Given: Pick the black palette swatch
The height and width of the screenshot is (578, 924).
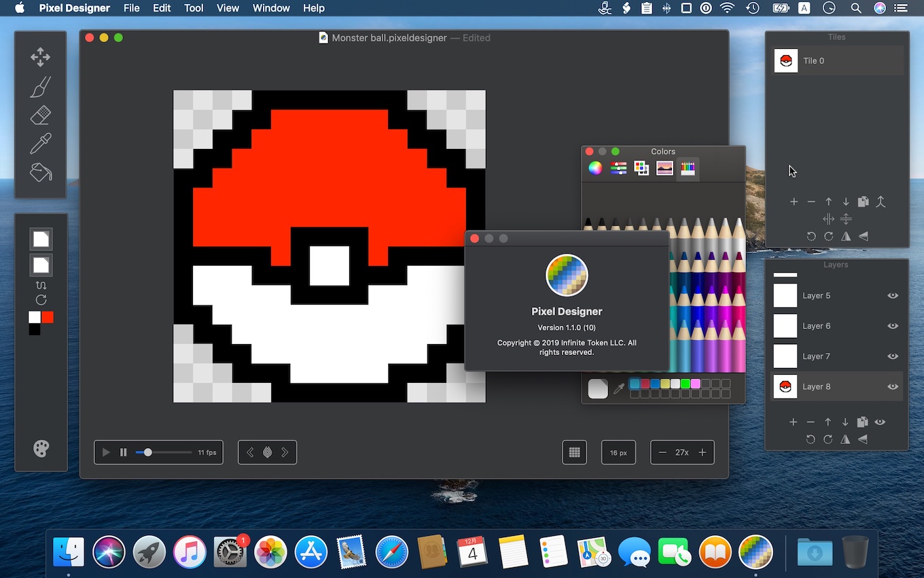Looking at the screenshot, I should 35,330.
